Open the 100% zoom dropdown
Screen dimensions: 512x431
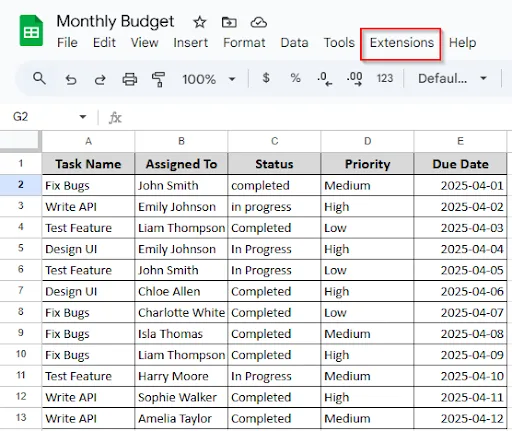(209, 79)
